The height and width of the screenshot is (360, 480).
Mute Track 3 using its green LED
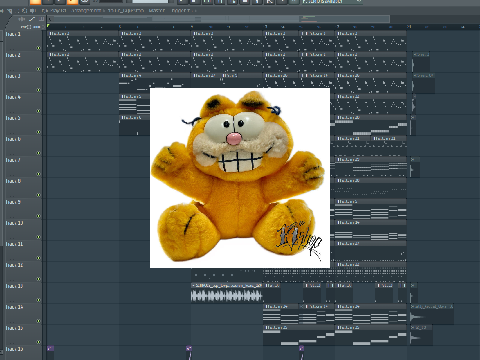pyautogui.click(x=39, y=90)
